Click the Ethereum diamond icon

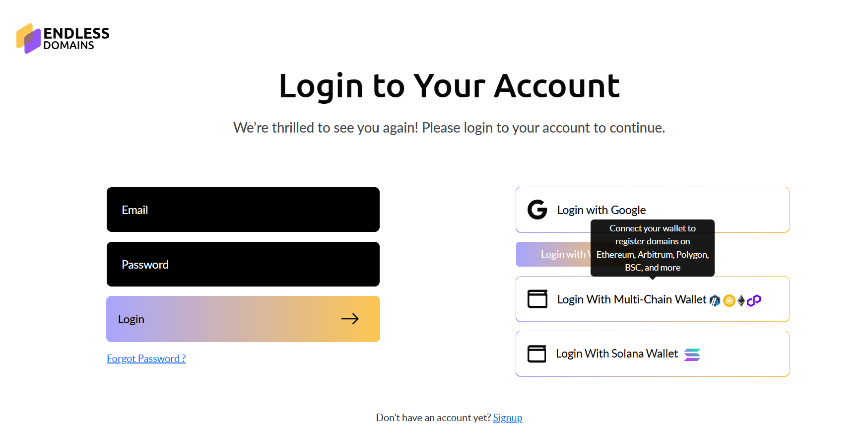pos(741,300)
